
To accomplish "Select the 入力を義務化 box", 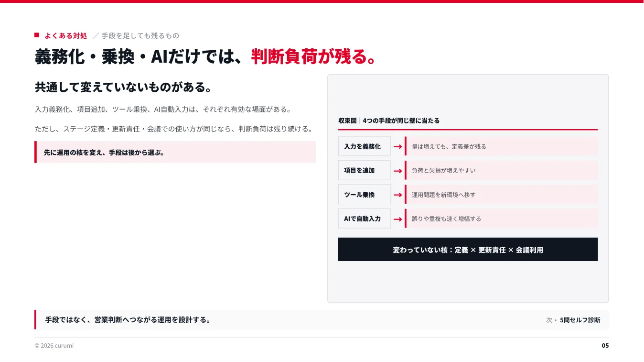I will coord(365,146).
